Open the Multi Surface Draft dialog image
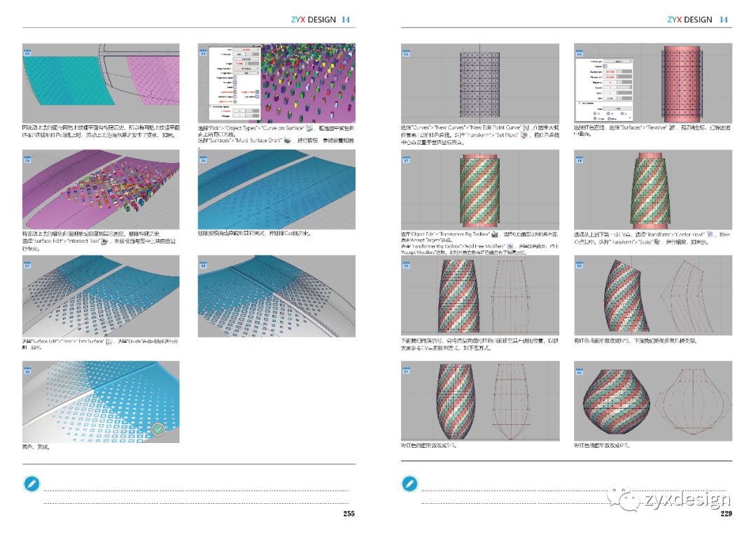The height and width of the screenshot is (534, 756). (276, 83)
